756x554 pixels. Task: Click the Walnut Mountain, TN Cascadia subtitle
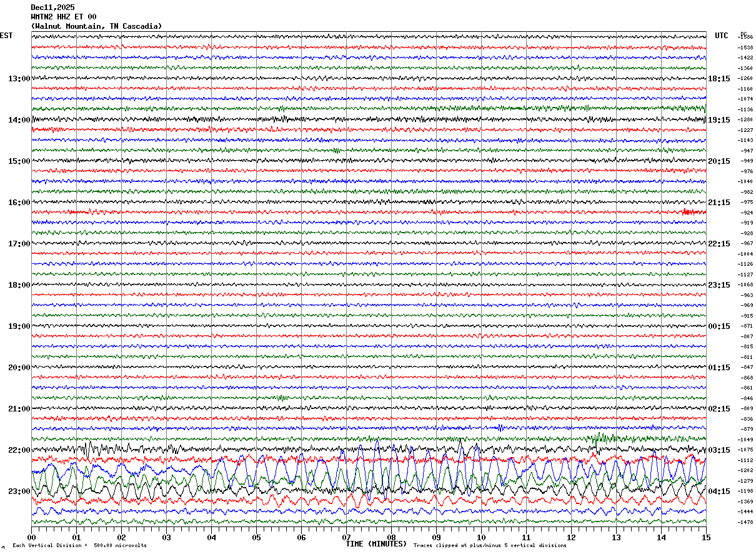[97, 26]
